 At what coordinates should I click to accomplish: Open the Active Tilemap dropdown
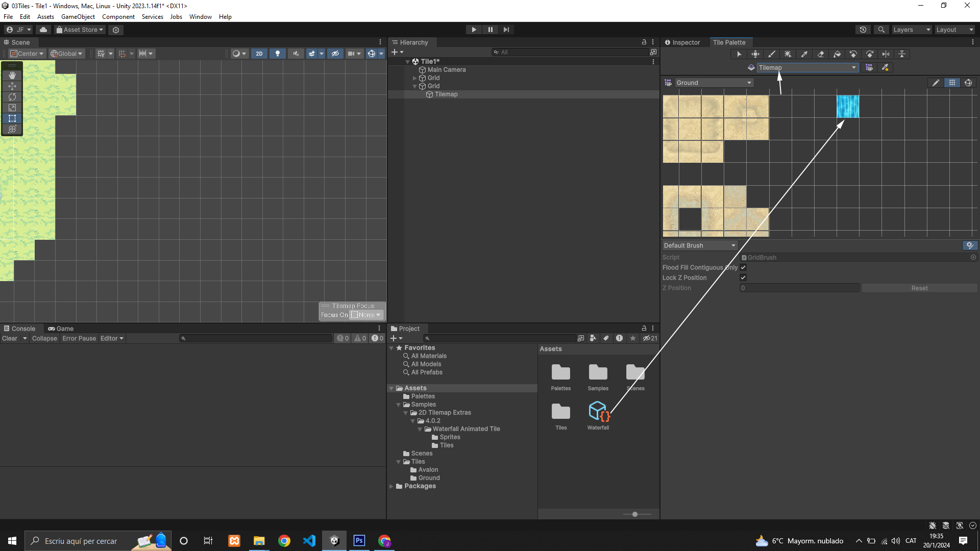[x=807, y=67]
